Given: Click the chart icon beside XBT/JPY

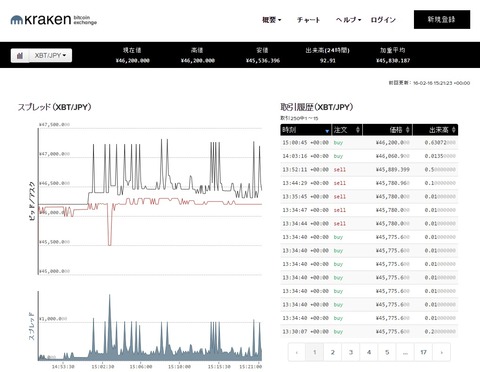Looking at the screenshot, I should pos(20,56).
